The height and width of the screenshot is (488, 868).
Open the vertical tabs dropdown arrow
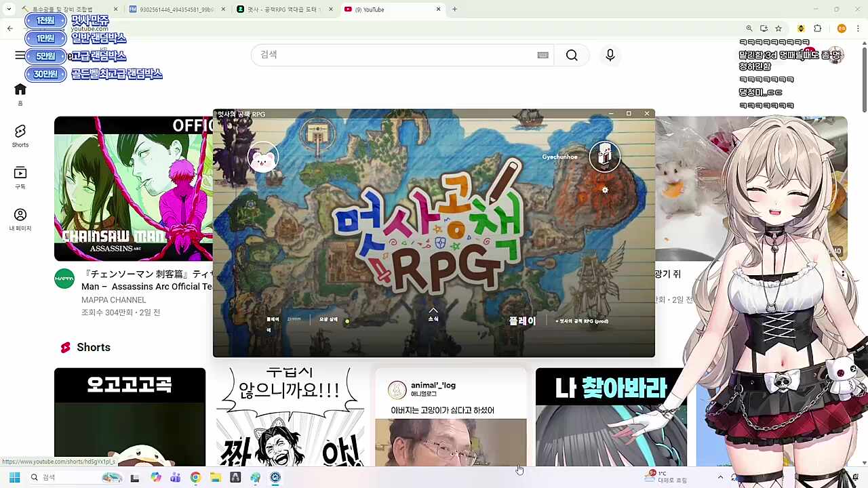tap(9, 9)
